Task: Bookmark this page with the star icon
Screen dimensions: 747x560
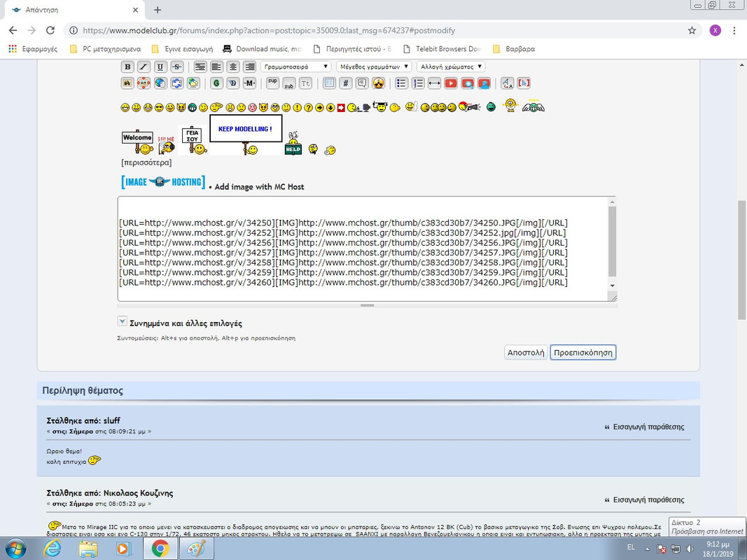Action: coord(692,31)
